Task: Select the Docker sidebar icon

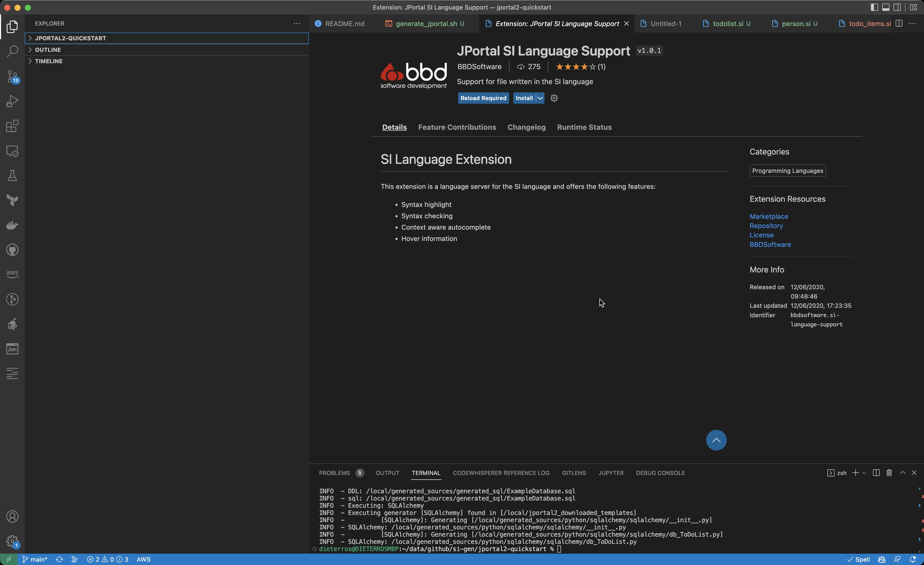Action: 12,225
